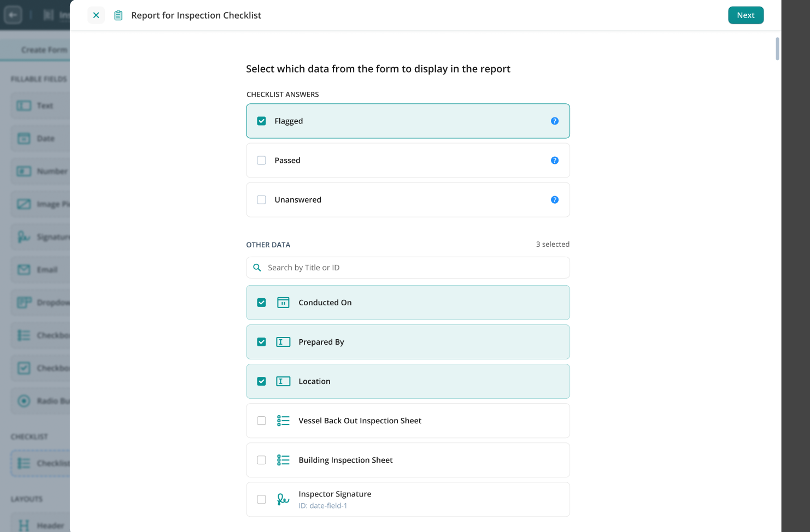This screenshot has height=532, width=810.
Task: Click the text field icon for Prepared By
Action: [283, 342]
